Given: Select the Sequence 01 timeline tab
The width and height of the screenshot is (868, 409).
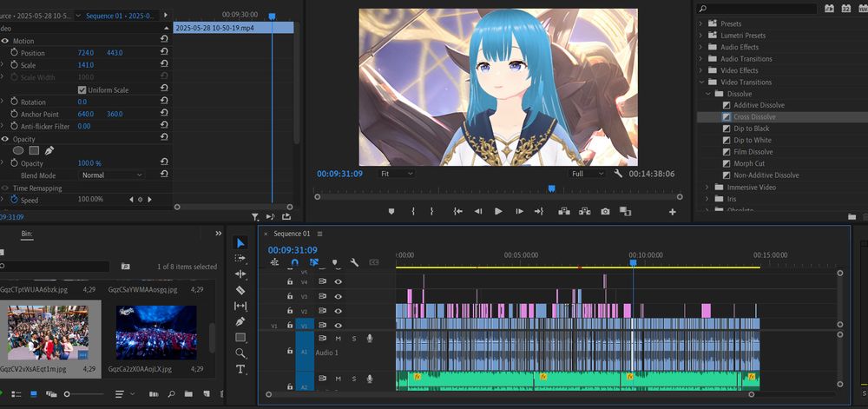Looking at the screenshot, I should click(292, 234).
